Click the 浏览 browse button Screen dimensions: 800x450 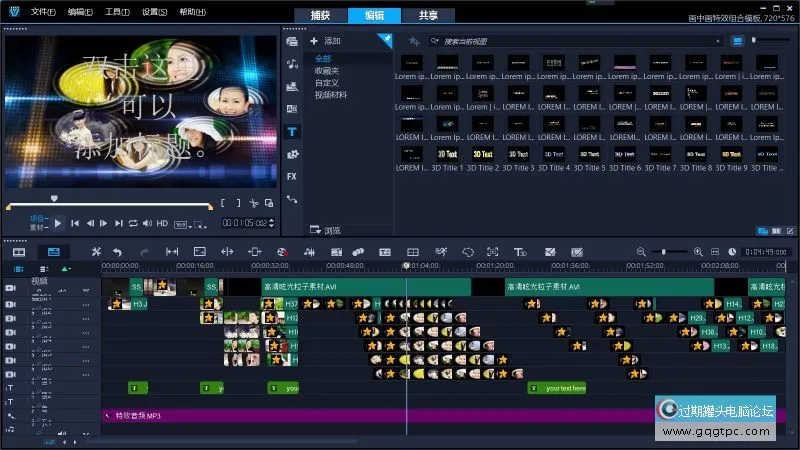point(326,230)
